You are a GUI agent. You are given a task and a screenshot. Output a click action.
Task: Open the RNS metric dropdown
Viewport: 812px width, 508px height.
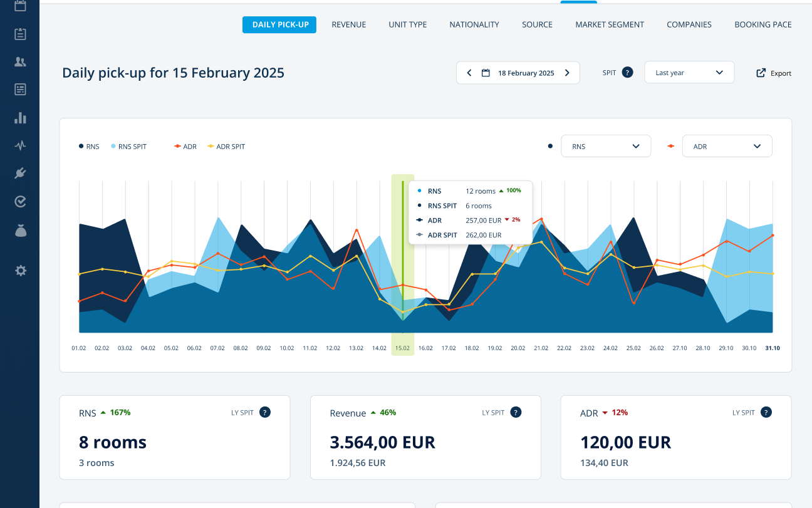point(605,146)
